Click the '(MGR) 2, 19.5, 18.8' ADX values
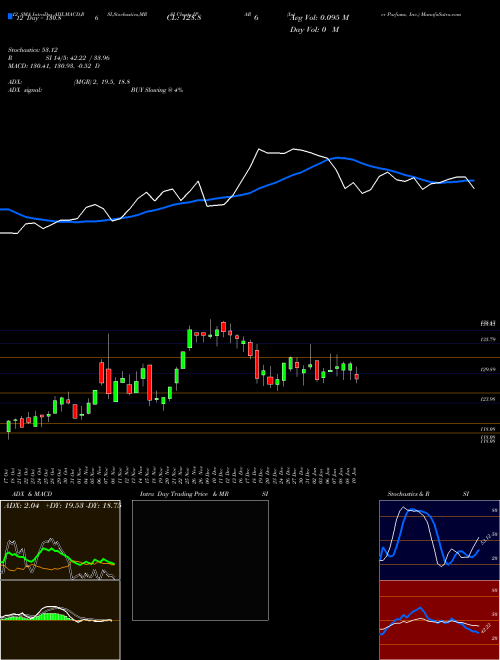This screenshot has height=660, width=500. [101, 82]
